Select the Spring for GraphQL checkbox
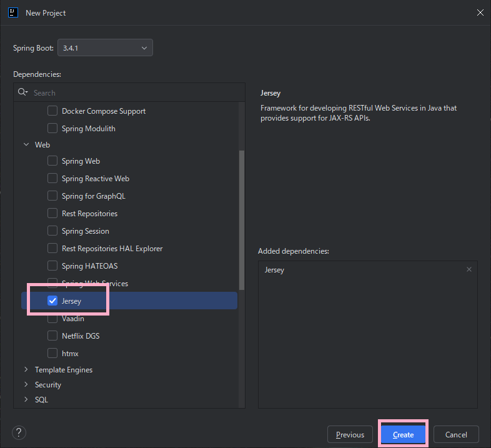491x448 pixels. click(52, 196)
